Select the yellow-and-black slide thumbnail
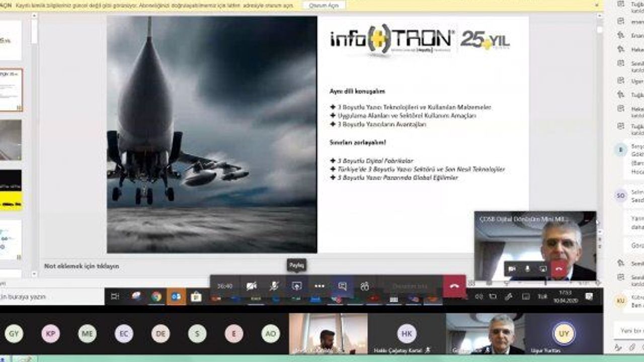 tap(11, 190)
